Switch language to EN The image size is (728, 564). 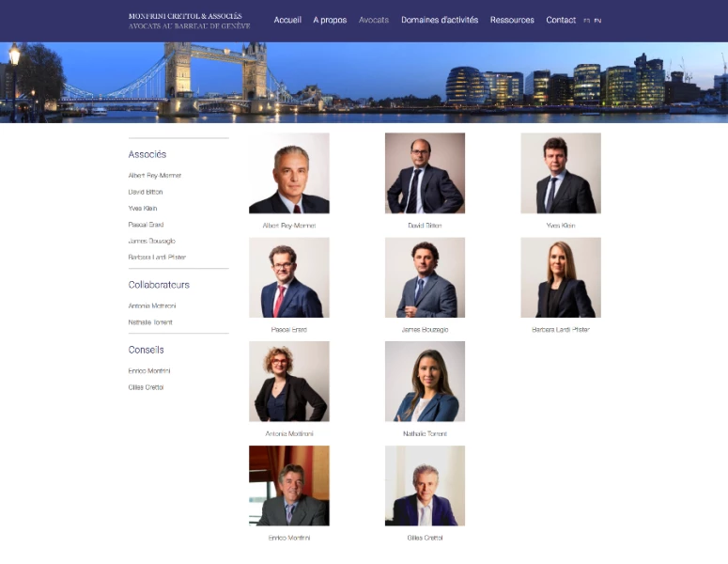pyautogui.click(x=597, y=21)
